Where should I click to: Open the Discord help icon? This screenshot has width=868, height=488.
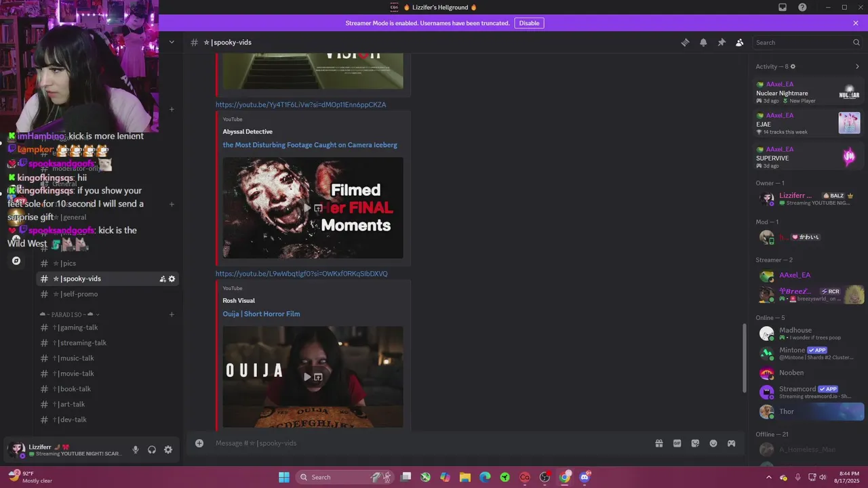click(x=803, y=7)
